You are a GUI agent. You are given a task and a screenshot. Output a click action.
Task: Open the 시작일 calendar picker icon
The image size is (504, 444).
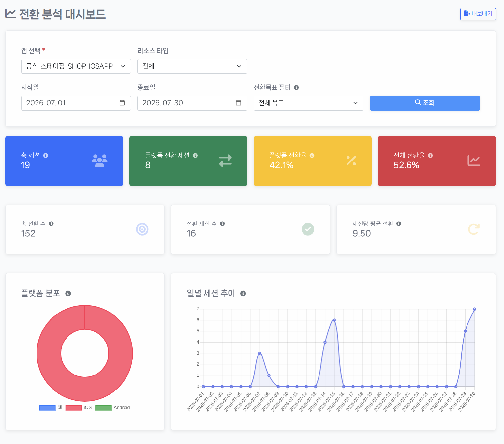coord(122,103)
